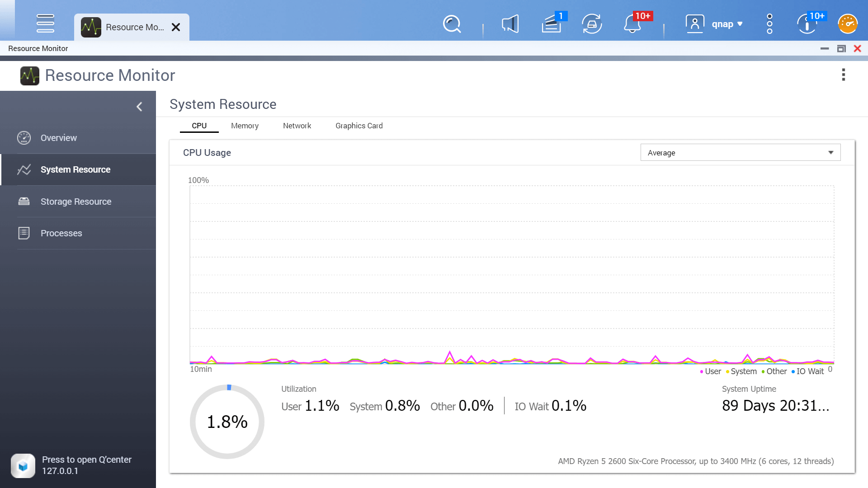Switch to the Memory tab
This screenshot has height=488, width=868.
(245, 126)
